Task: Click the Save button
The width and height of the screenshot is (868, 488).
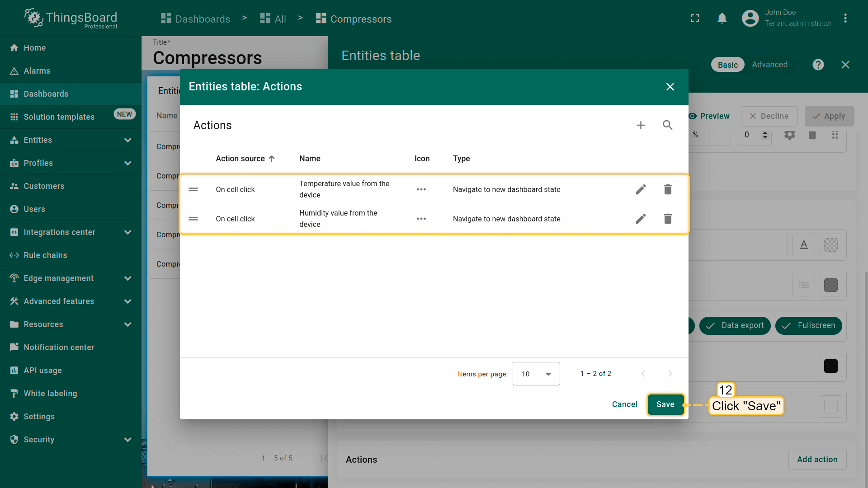Action: 665,404
